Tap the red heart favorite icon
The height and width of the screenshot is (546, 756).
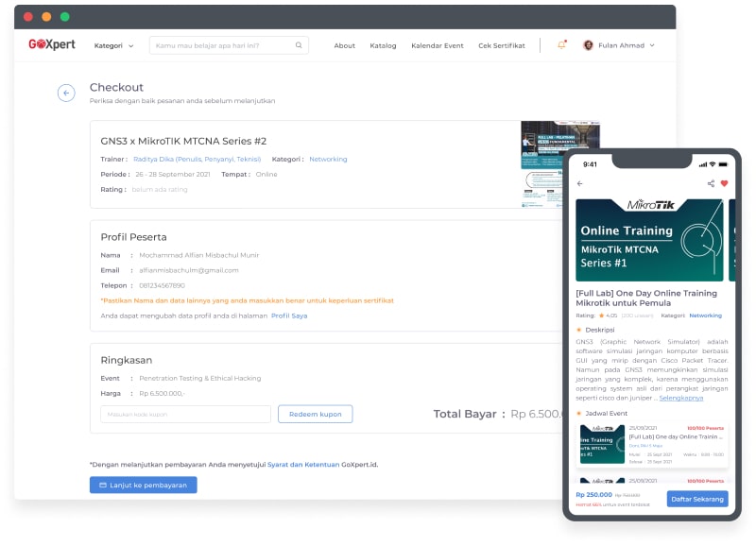click(x=725, y=183)
